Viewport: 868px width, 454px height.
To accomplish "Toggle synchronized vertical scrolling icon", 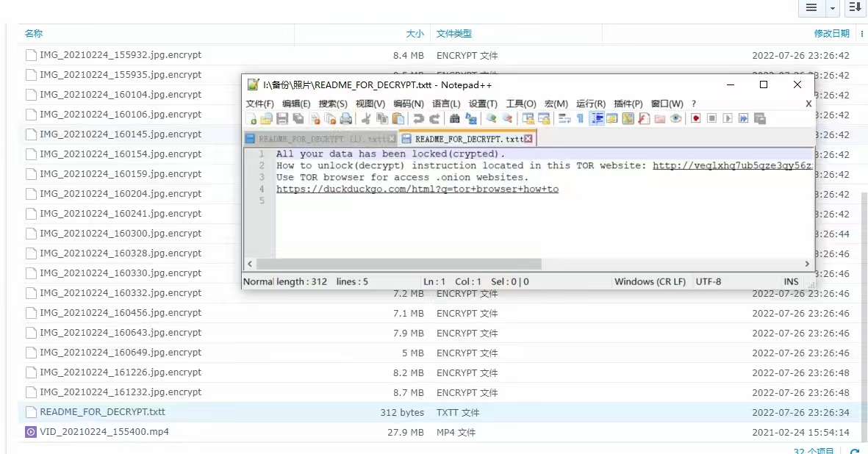I will tap(528, 118).
